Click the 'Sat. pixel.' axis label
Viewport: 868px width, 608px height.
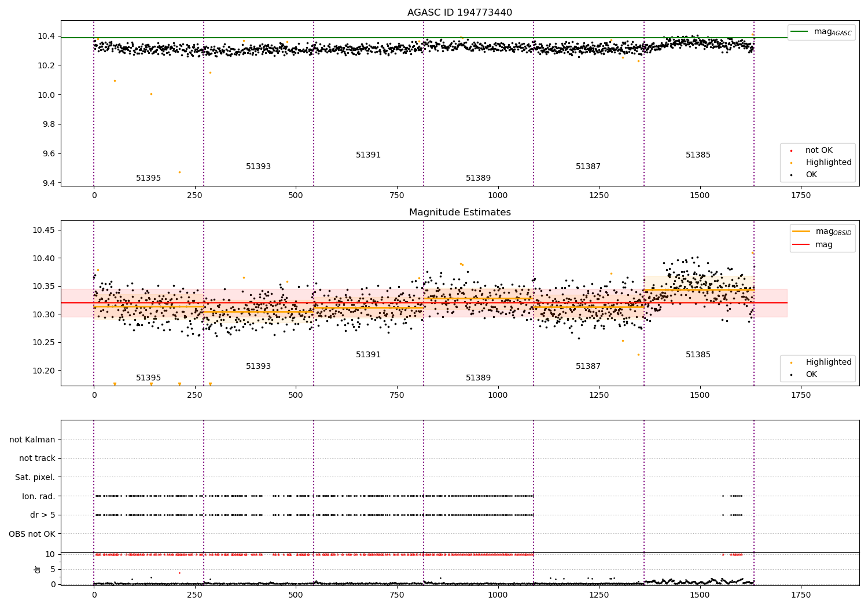35,478
